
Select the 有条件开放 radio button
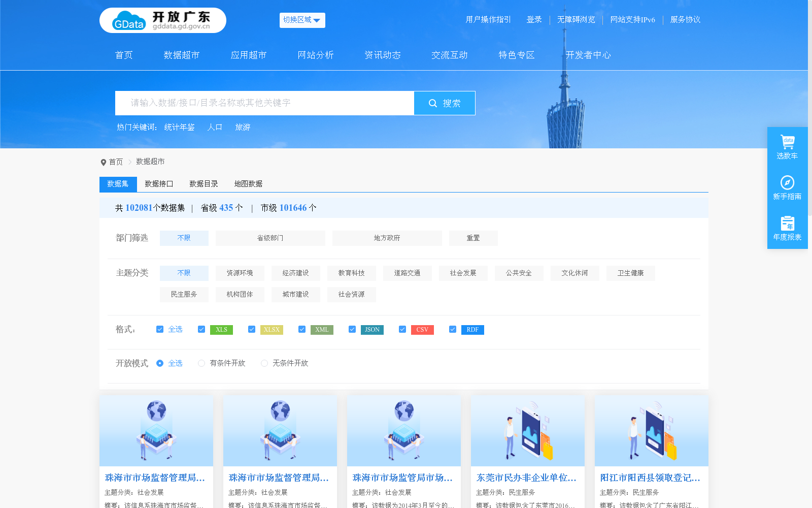coord(201,363)
